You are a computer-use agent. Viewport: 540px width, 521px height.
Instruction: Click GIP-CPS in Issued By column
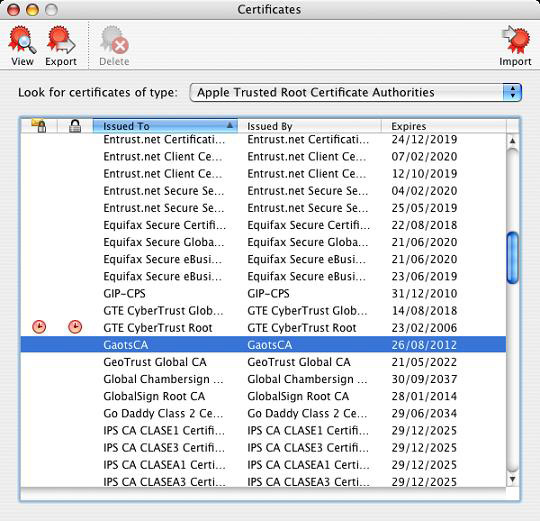tap(268, 293)
